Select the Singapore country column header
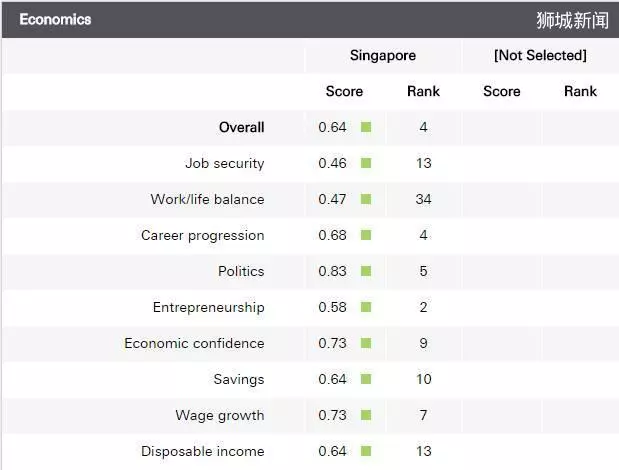 (x=383, y=55)
